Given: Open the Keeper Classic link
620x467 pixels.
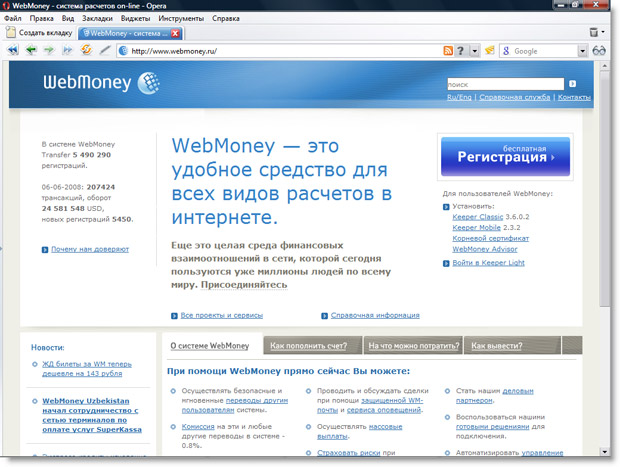Looking at the screenshot, I should pyautogui.click(x=478, y=217).
